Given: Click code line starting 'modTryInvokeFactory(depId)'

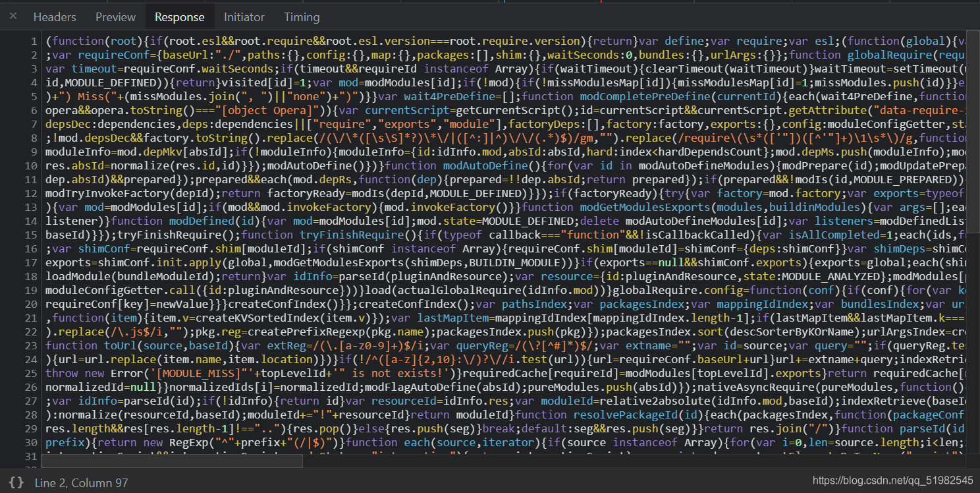Looking at the screenshot, I should click(506, 193).
